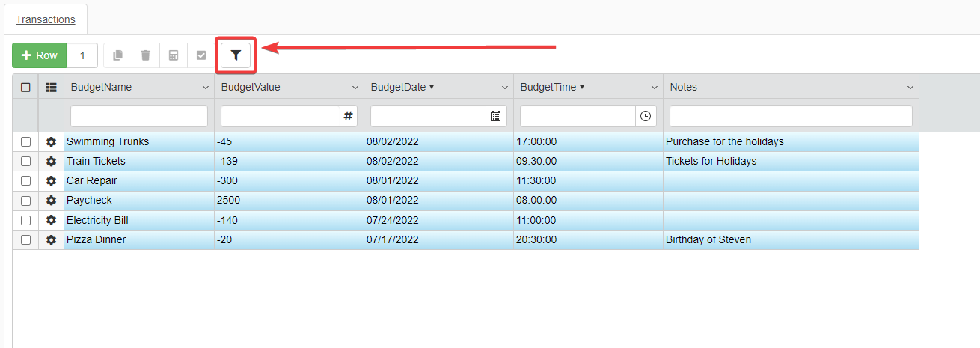Image resolution: width=980 pixels, height=348 pixels.
Task: Click the filter funnel icon in toolbar
Action: (x=236, y=55)
